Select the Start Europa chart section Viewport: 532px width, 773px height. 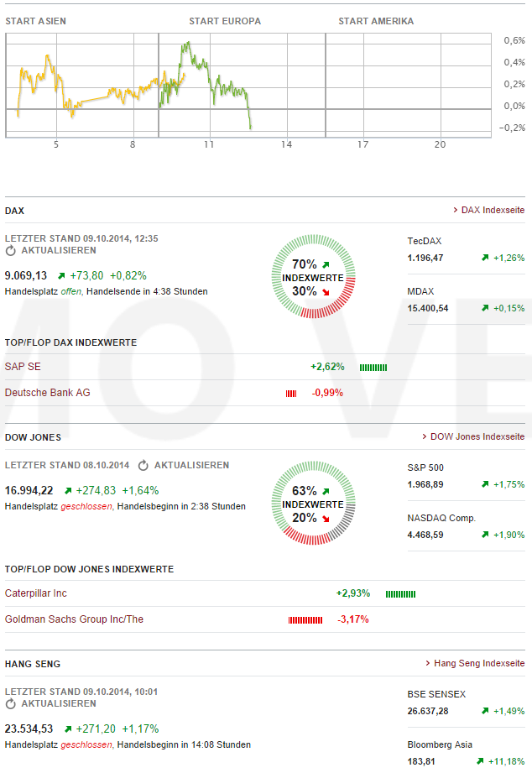[224, 21]
